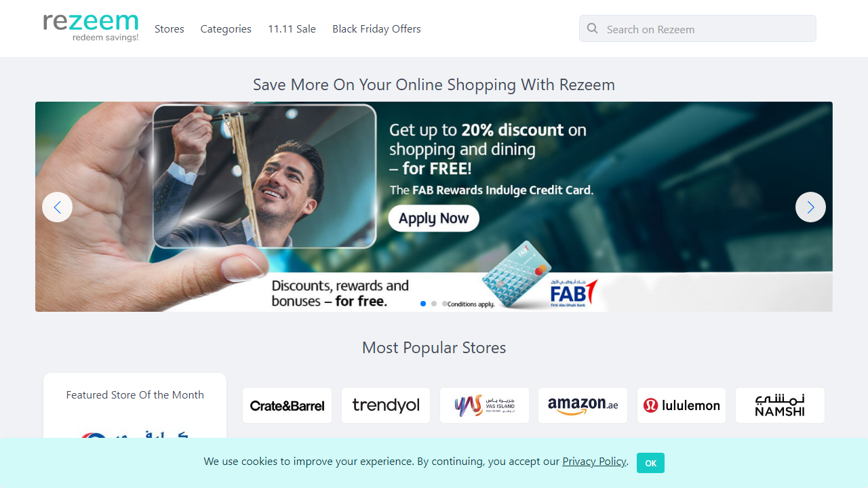Screen dimensions: 868x488
Task: Open the 11.11 Sale menu item
Action: click(x=292, y=28)
